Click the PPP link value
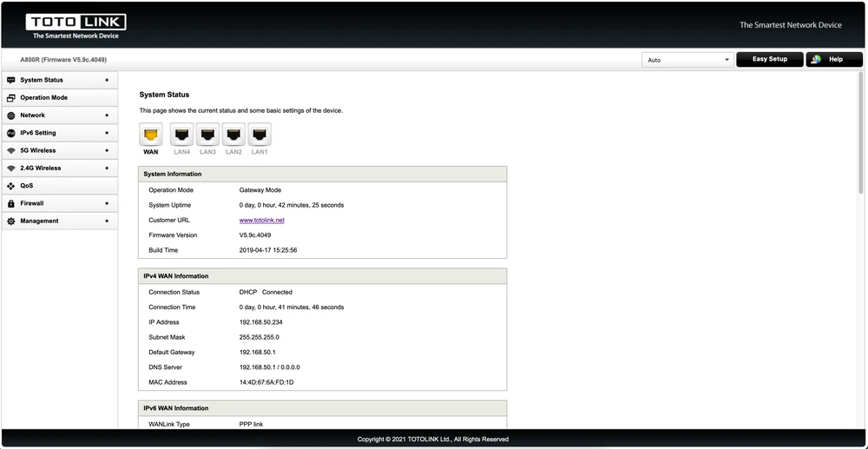This screenshot has width=868, height=449. point(252,425)
